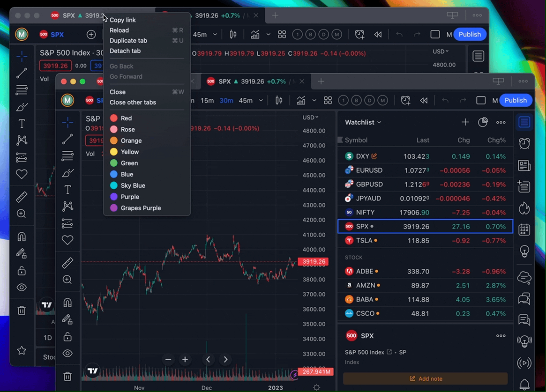Viewport: 546px width, 392px height.
Task: Open the Watchlist pie chart advanced view icon
Action: pos(483,122)
